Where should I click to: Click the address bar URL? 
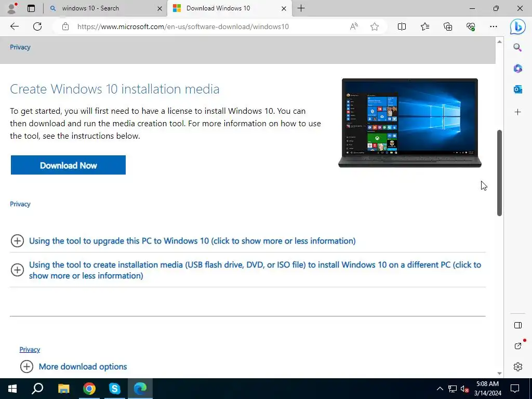tap(183, 26)
